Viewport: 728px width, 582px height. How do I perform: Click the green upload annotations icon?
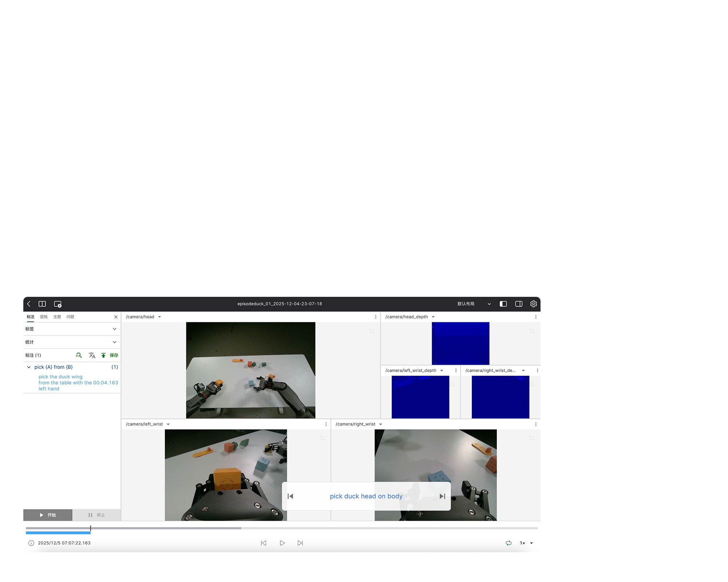[104, 355]
